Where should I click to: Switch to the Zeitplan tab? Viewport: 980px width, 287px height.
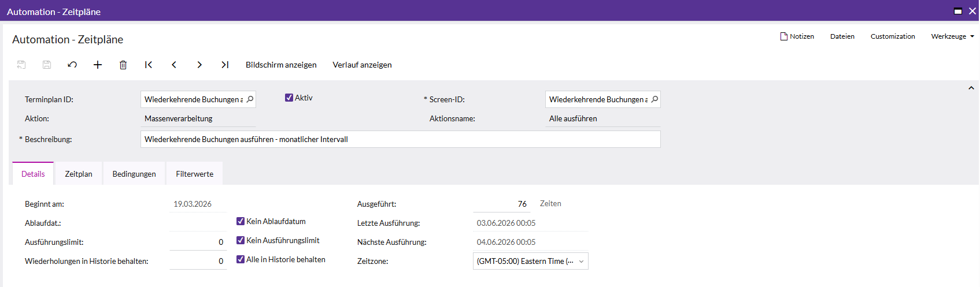coord(79,174)
